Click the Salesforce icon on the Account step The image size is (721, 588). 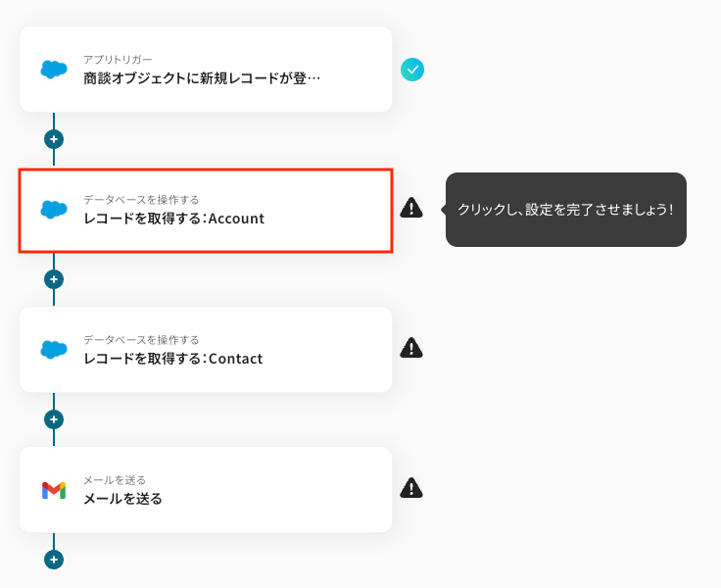(x=54, y=210)
